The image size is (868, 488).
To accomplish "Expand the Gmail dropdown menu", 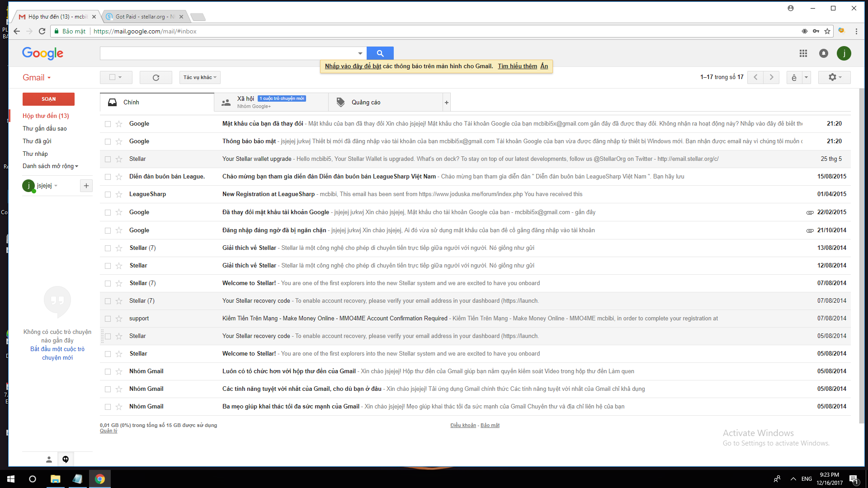I will (37, 77).
